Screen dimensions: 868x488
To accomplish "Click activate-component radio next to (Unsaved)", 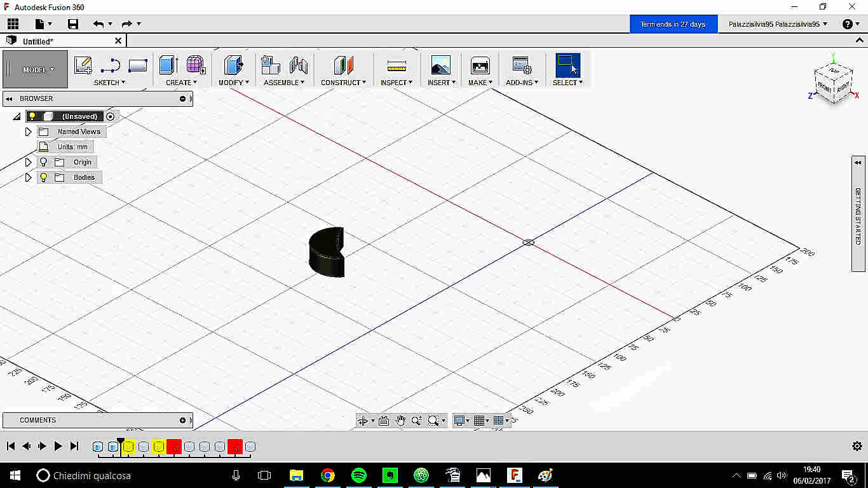I will (x=111, y=116).
